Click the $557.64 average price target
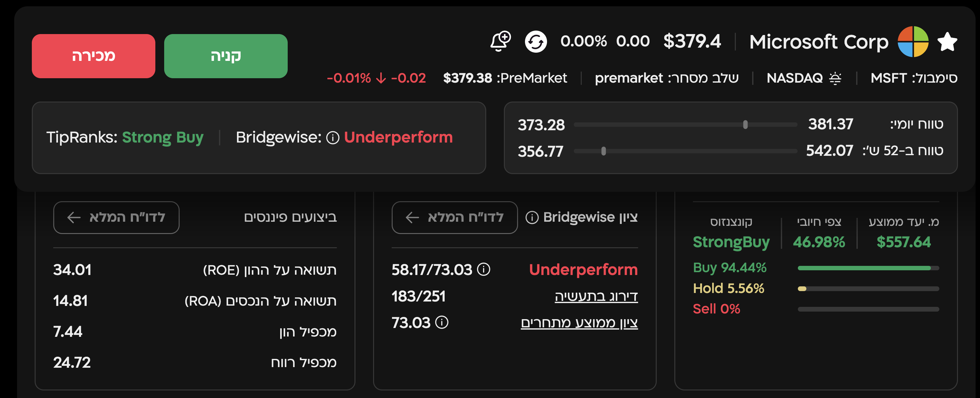This screenshot has height=398, width=980. click(903, 242)
